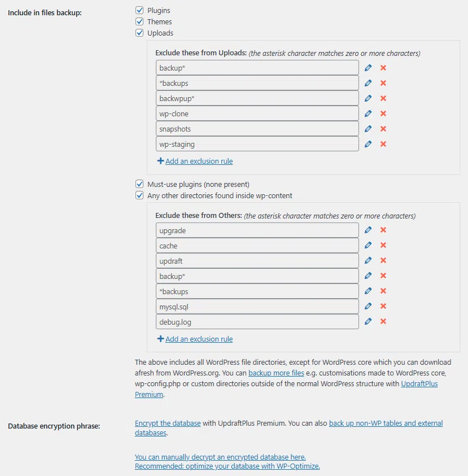Delete the updraft exclusion rule

coord(383,261)
